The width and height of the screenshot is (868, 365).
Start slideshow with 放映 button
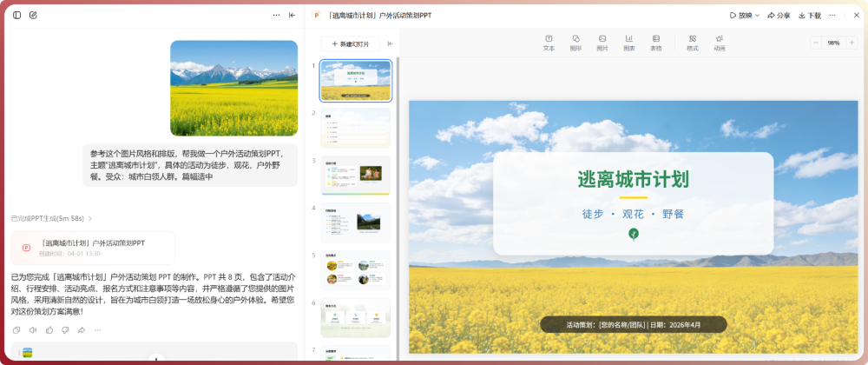click(x=740, y=16)
